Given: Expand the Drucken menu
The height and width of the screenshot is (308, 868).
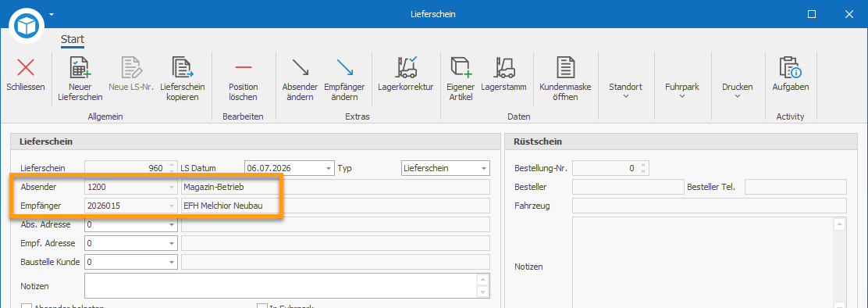Looking at the screenshot, I should (738, 91).
